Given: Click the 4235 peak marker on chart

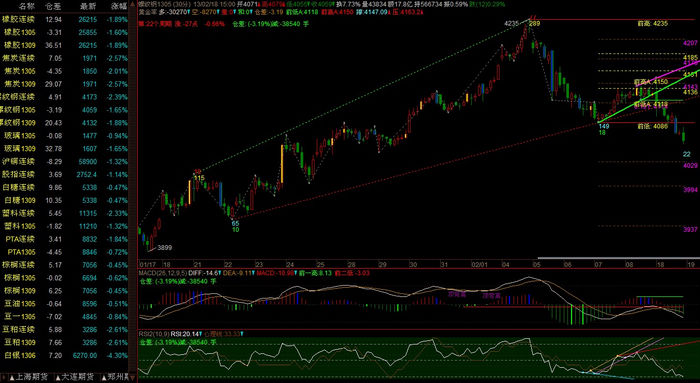Looking at the screenshot, I should pos(512,23).
